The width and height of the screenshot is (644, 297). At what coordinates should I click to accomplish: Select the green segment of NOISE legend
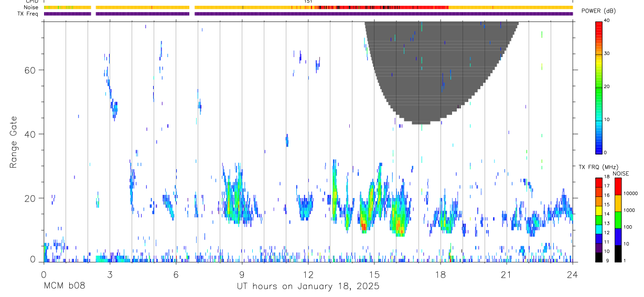(619, 219)
